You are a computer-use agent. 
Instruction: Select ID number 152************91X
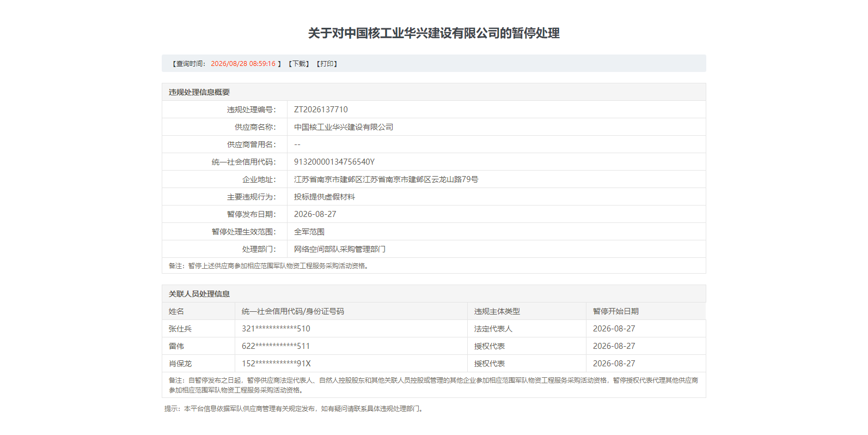tap(276, 364)
